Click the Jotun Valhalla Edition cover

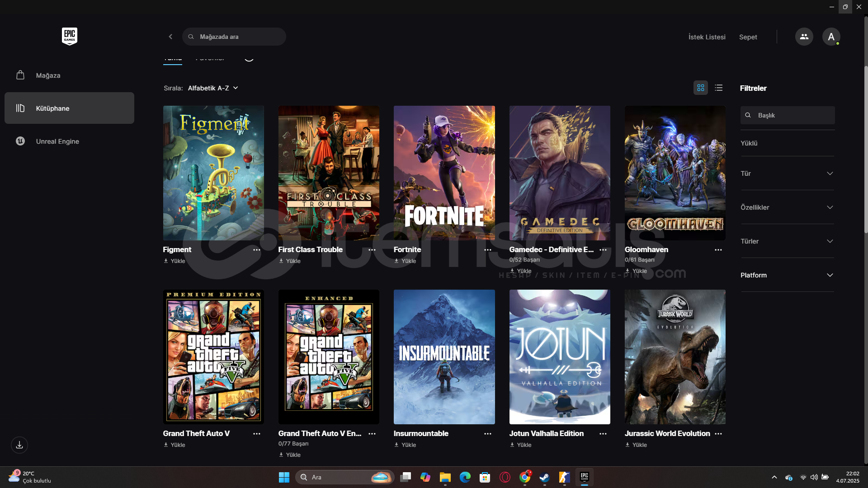(x=560, y=357)
